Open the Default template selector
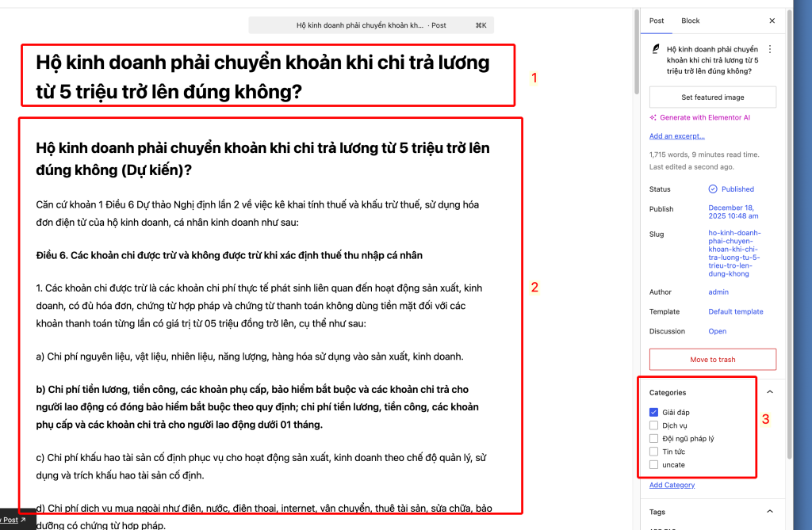This screenshot has width=812, height=530. [735, 311]
